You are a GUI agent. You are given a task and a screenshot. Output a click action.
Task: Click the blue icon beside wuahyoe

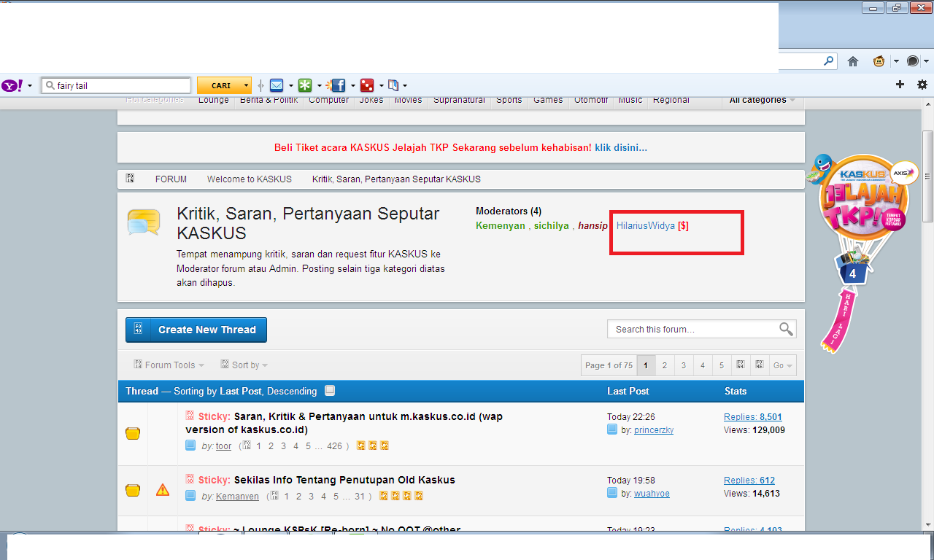(x=612, y=494)
